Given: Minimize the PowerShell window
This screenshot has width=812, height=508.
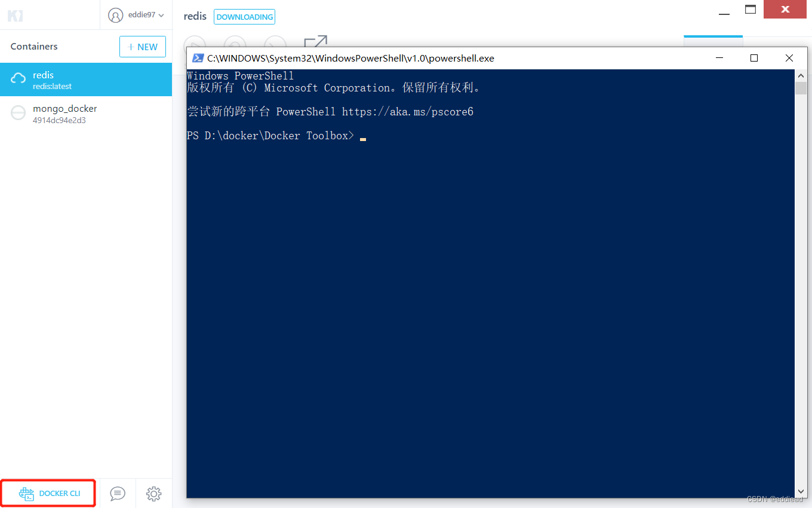Looking at the screenshot, I should coord(719,58).
